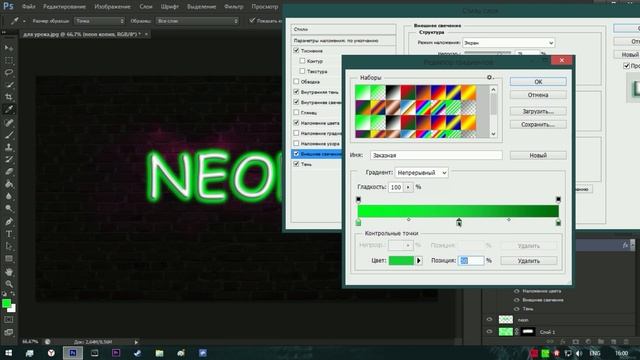Screen dimensions: 640x360
Task: Click the layer fx icon at panel bottom
Action: [563, 342]
